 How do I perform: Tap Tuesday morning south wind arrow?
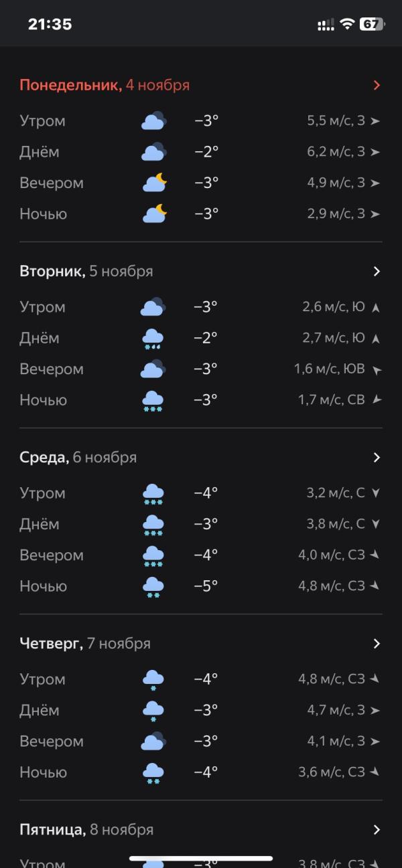[375, 308]
